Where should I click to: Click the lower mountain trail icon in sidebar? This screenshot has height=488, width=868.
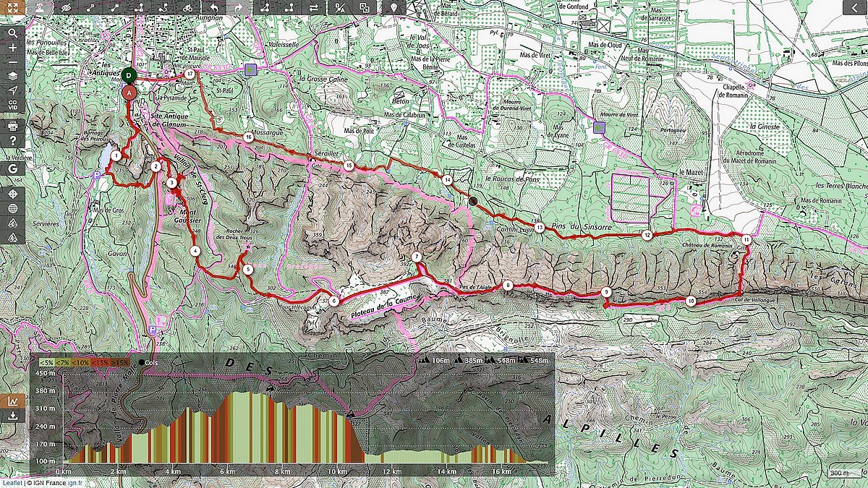pyautogui.click(x=13, y=236)
